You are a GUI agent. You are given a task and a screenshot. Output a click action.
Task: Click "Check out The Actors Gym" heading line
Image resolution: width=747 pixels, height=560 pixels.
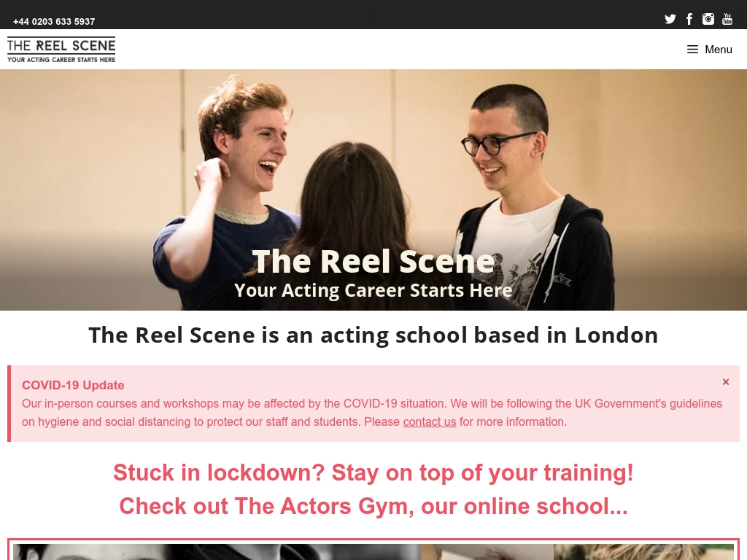click(373, 506)
